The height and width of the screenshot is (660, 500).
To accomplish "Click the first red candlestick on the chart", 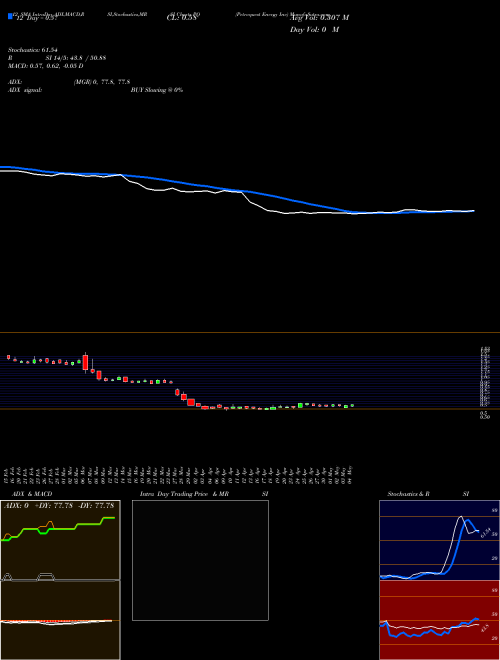I will point(8,357).
